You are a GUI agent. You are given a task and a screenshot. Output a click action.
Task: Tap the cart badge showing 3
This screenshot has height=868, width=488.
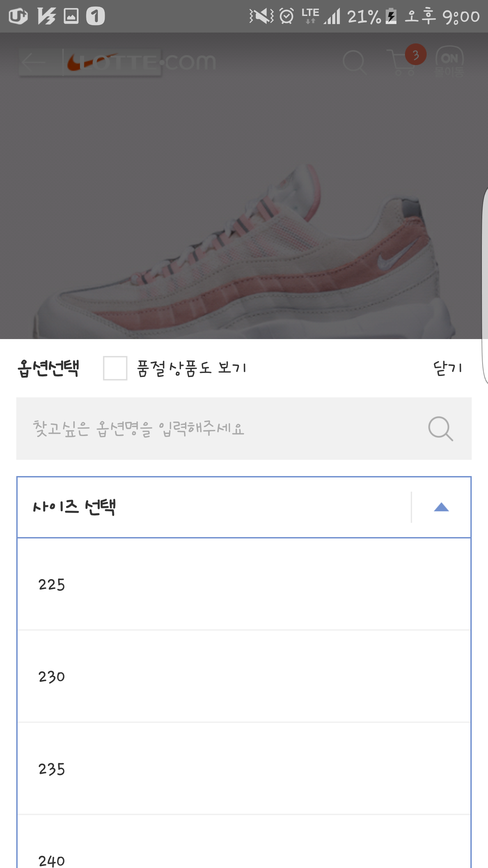click(x=416, y=54)
